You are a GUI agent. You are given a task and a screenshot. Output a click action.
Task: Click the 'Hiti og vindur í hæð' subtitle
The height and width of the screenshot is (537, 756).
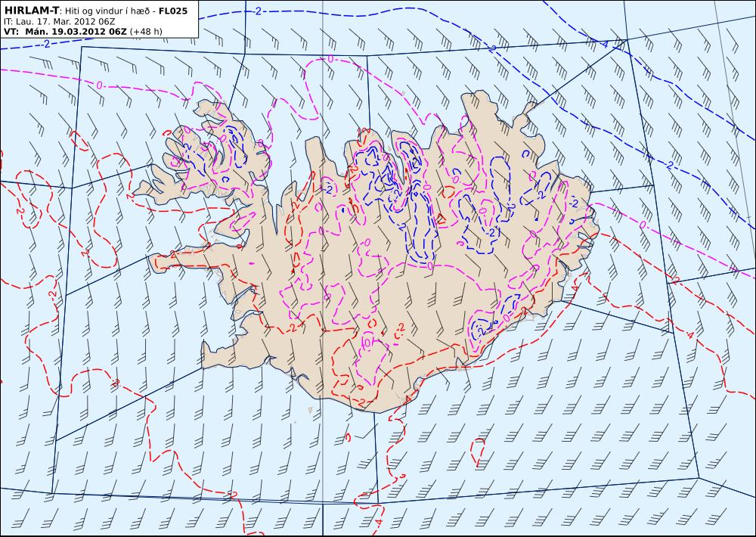[107, 11]
